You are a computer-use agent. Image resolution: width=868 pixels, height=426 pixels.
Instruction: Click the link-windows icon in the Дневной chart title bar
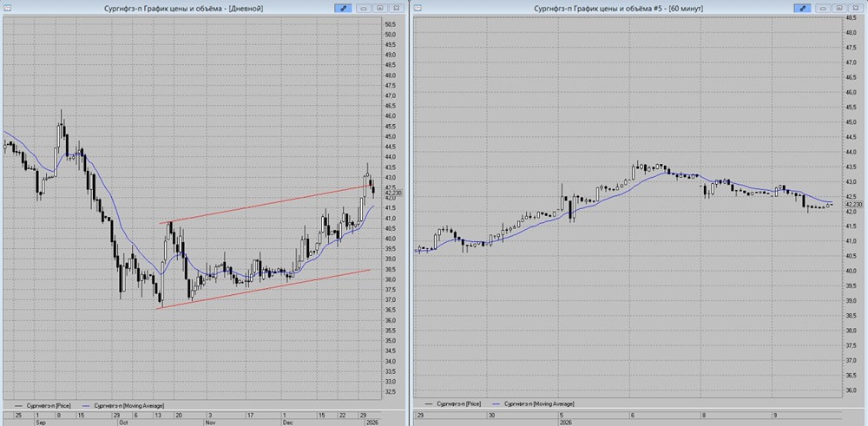click(343, 8)
